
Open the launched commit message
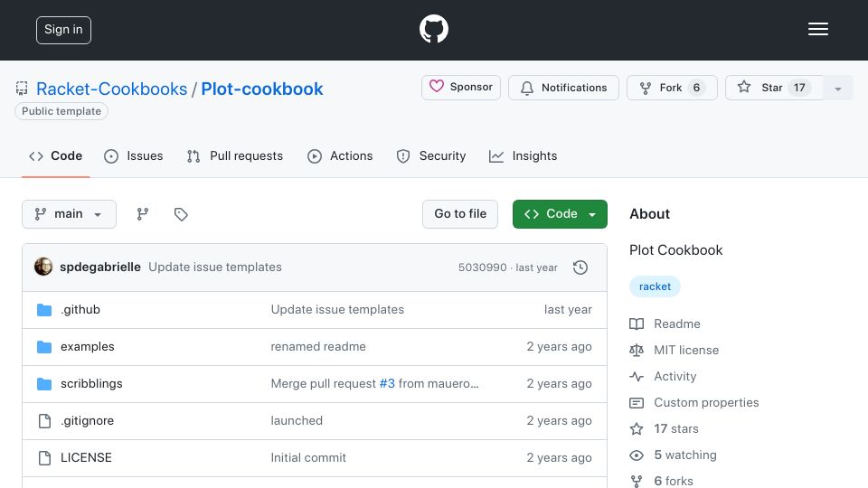(x=297, y=420)
